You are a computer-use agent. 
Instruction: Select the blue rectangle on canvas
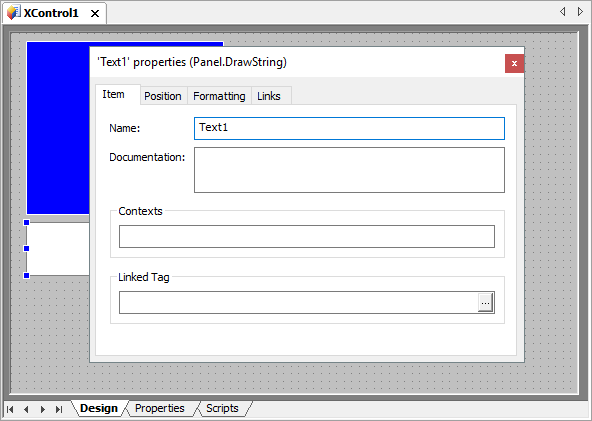(58, 128)
